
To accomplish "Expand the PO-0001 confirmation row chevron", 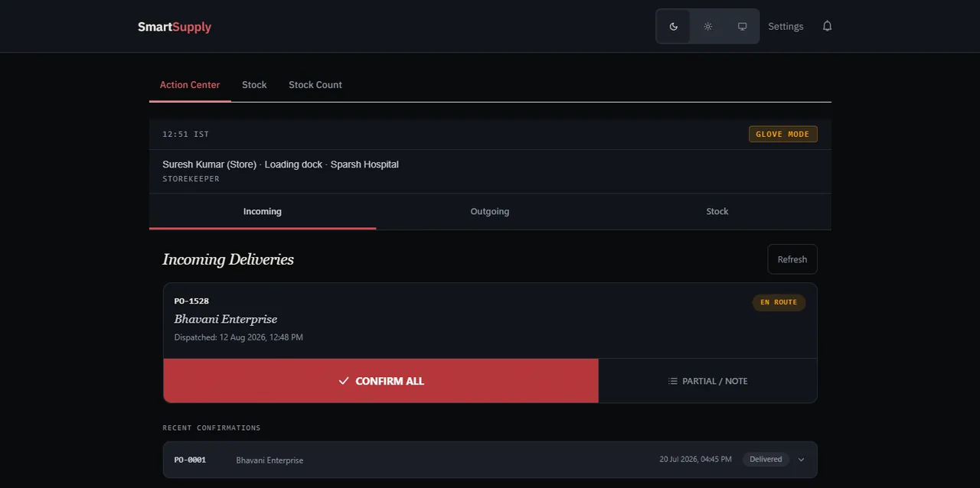I will tap(801, 460).
